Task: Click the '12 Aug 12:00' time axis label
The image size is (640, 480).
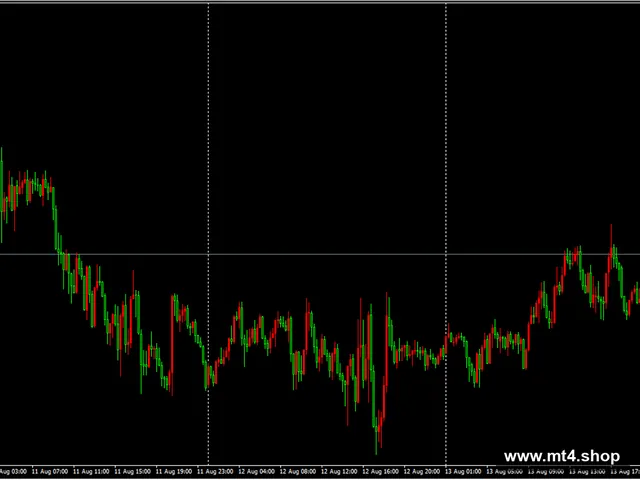Action: point(340,472)
